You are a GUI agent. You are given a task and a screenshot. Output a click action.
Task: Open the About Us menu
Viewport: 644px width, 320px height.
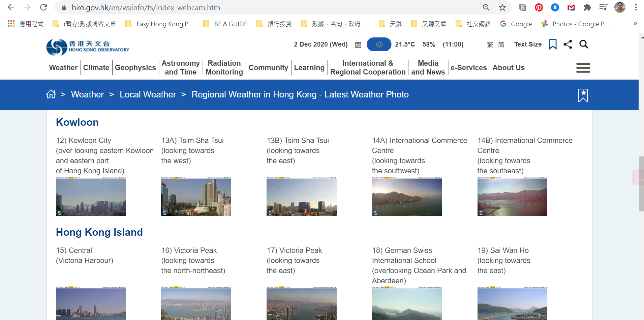click(x=509, y=67)
